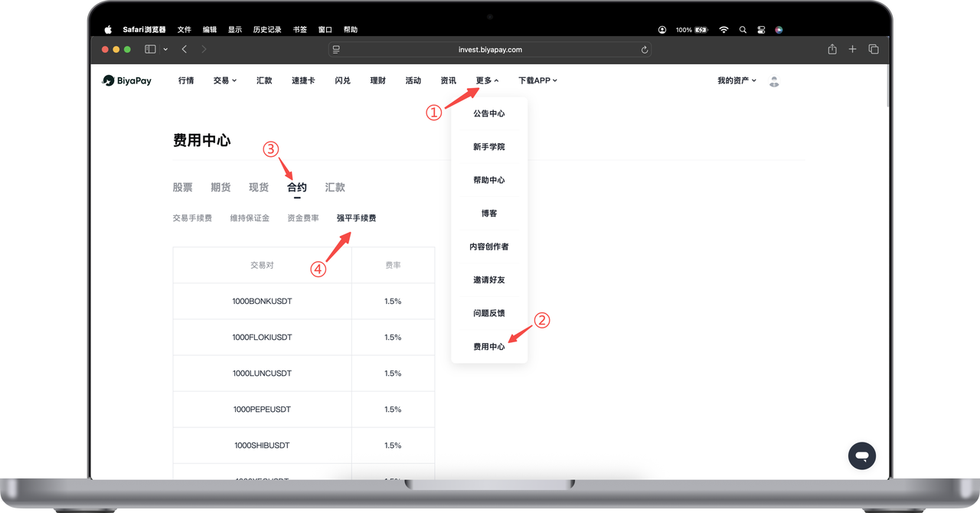The height and width of the screenshot is (513, 980).
Task: Click the 行情 link in the navbar
Action: click(186, 80)
